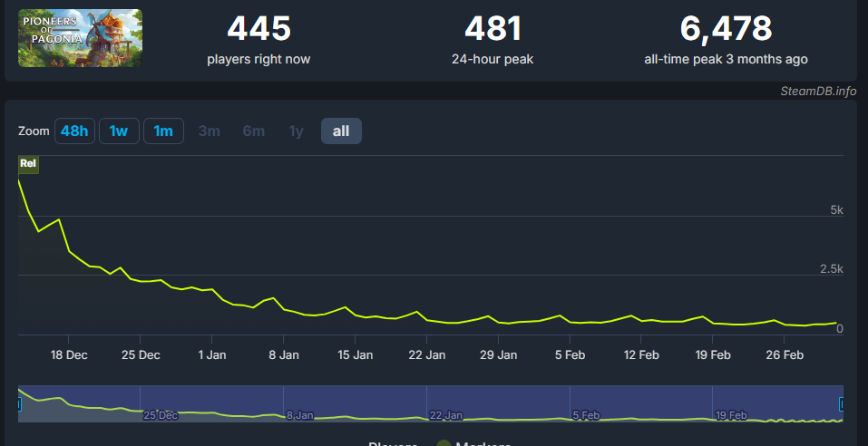The width and height of the screenshot is (868, 446).
Task: Click the right navigator range handle
Action: pos(843,403)
